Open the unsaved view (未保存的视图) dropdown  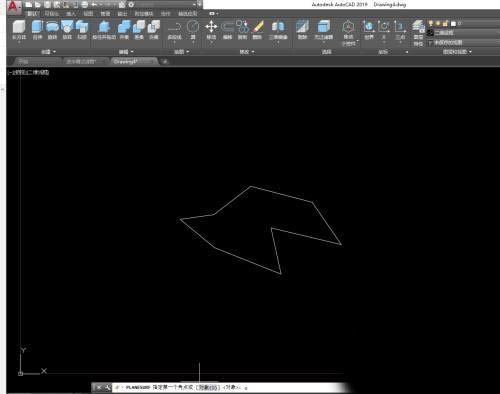[463, 43]
